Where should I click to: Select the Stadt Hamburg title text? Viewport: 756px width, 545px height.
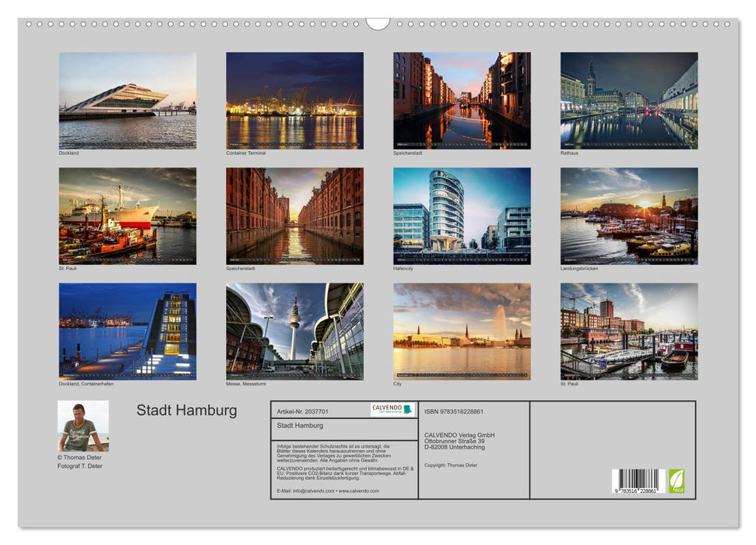(187, 411)
